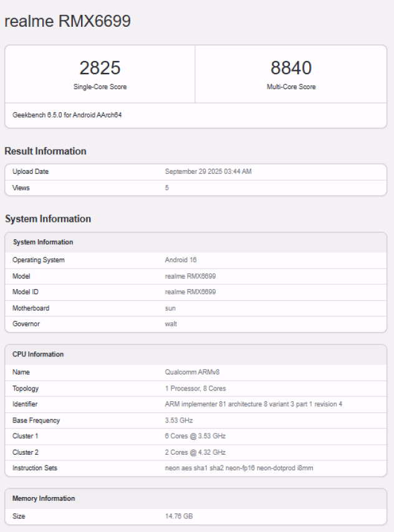The height and width of the screenshot is (532, 394).
Task: Select the Single-Core Score label
Action: [100, 87]
